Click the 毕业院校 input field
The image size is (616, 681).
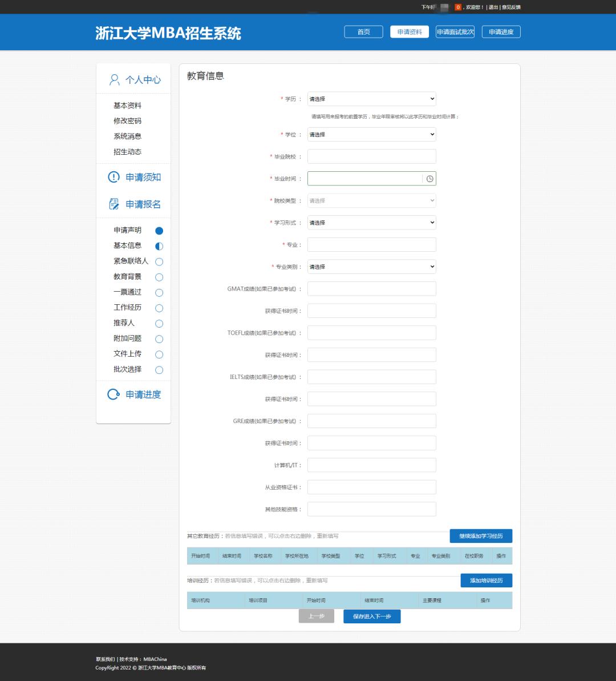click(371, 156)
